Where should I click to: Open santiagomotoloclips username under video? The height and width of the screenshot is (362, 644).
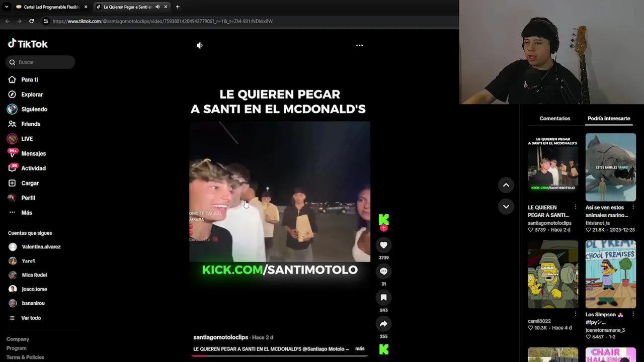click(x=220, y=337)
